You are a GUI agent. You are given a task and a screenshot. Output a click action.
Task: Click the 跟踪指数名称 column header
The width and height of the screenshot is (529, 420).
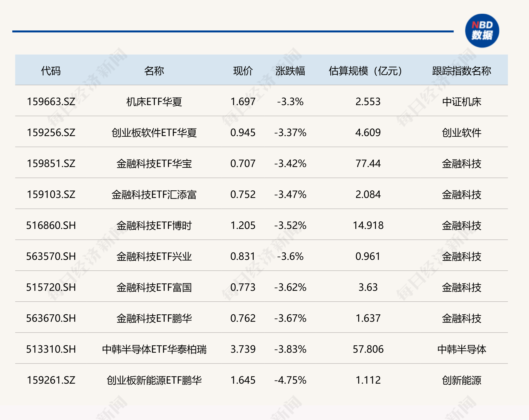[x=461, y=71]
